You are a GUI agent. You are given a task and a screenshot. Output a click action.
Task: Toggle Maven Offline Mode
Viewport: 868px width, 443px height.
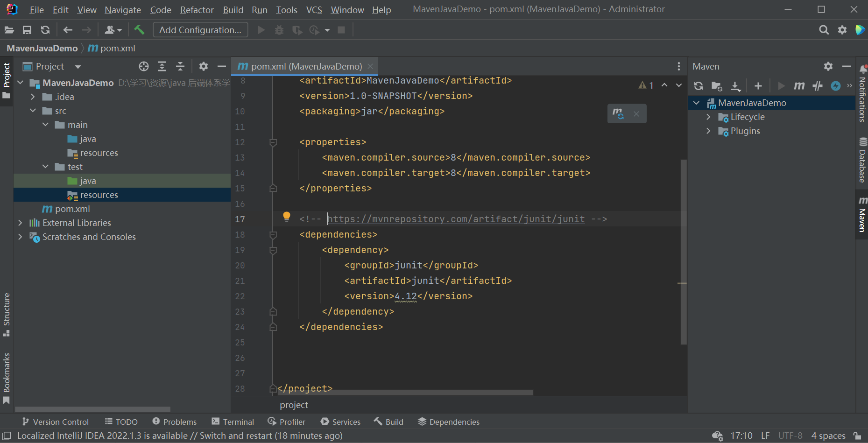818,86
